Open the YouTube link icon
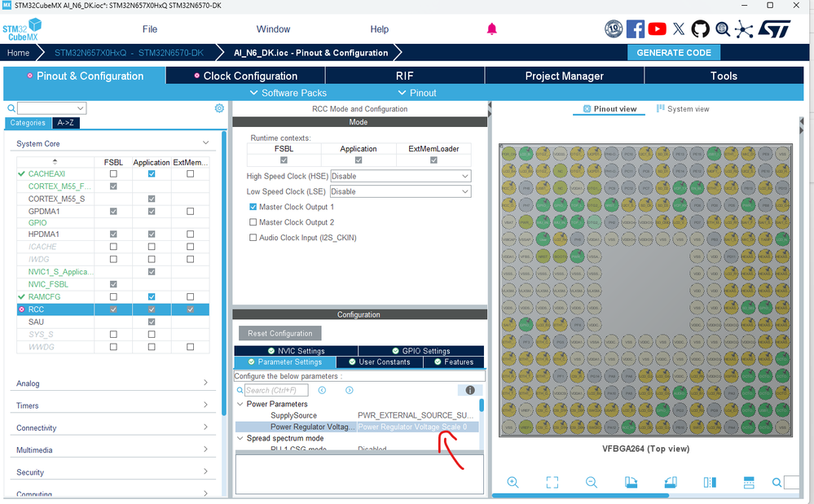This screenshot has height=504, width=814. [x=658, y=29]
